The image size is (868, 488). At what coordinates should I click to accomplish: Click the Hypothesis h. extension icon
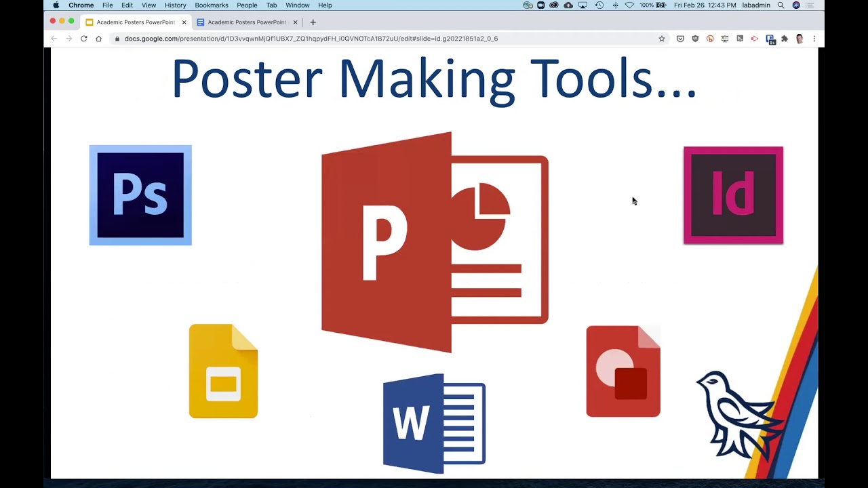pos(740,39)
